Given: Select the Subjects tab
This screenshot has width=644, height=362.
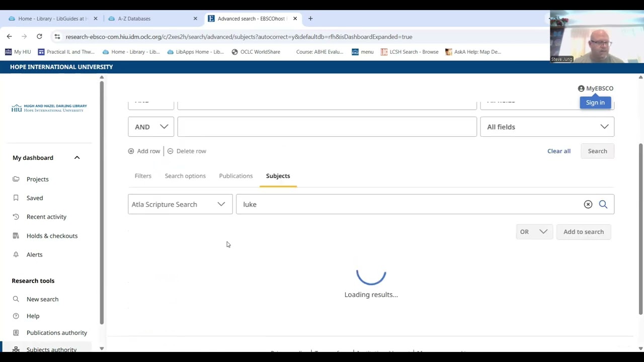Looking at the screenshot, I should pos(278,176).
